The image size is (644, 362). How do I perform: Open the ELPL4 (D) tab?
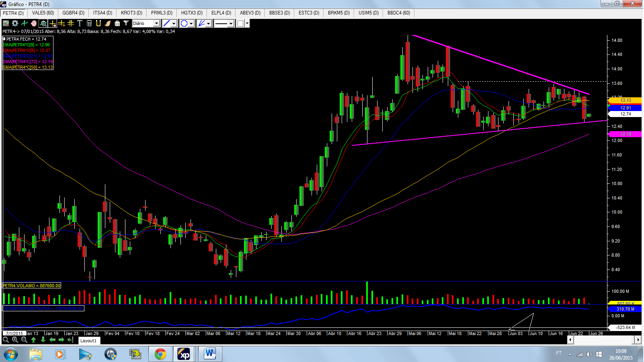221,13
